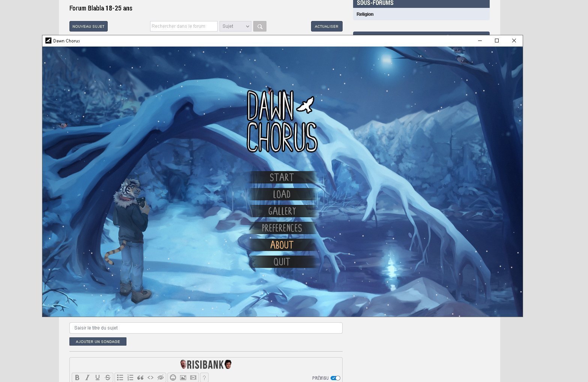Screen dimensions: 588x382
Task: Open the Sujet search type dropdown
Action: (x=235, y=26)
